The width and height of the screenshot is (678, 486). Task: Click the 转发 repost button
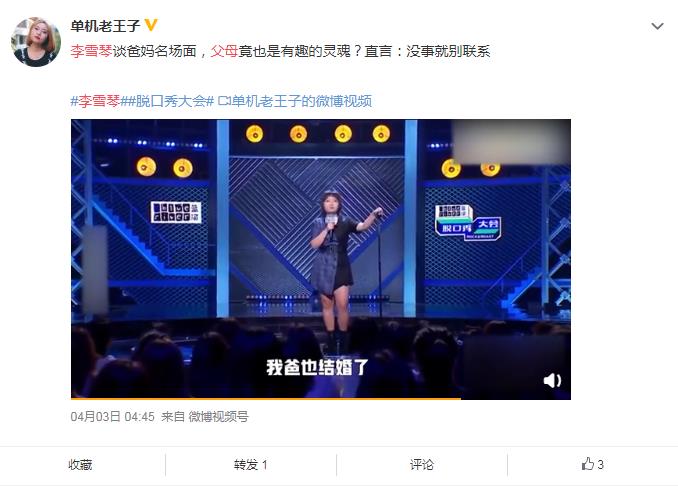250,465
